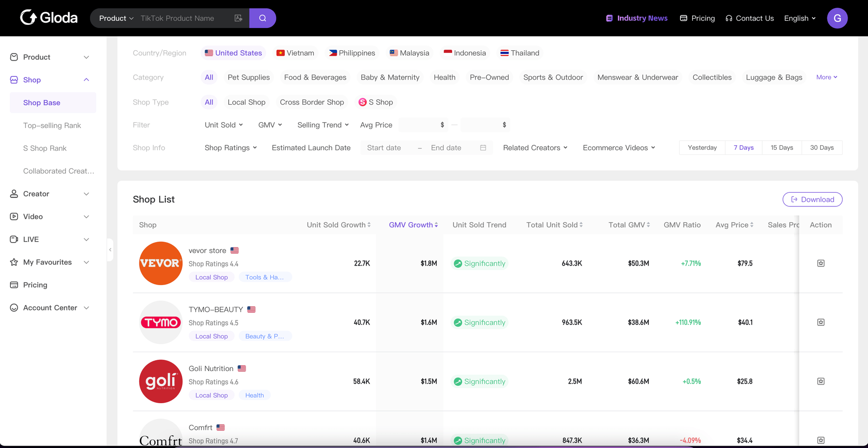Screen dimensions: 868x448
Task: Favourite the Goli Nutrition shop star icon
Action: pos(821,381)
